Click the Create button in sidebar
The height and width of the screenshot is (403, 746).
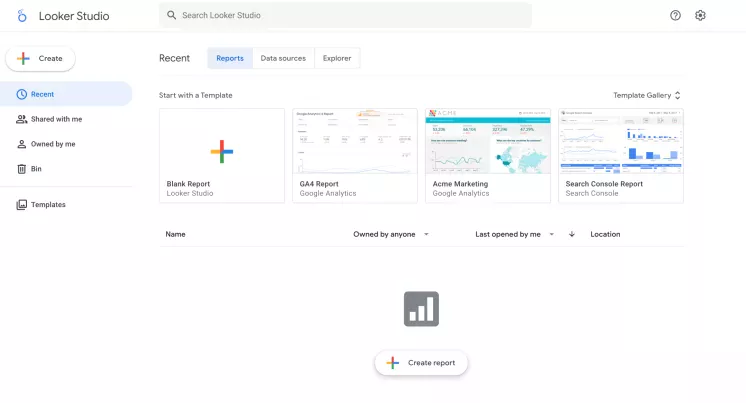(40, 59)
